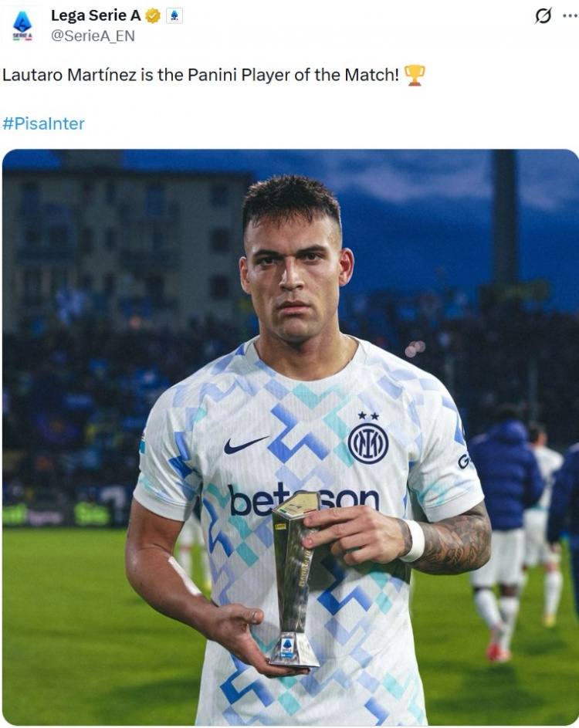Viewport: 579px width, 728px height.
Task: Open the Lega Serie A profile avatar
Action: (x=22, y=25)
